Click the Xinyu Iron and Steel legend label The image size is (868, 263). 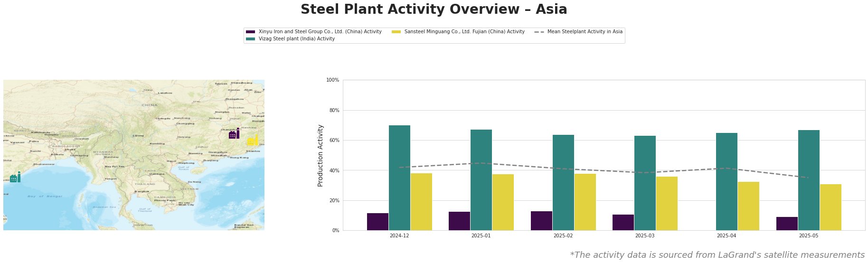tap(320, 32)
